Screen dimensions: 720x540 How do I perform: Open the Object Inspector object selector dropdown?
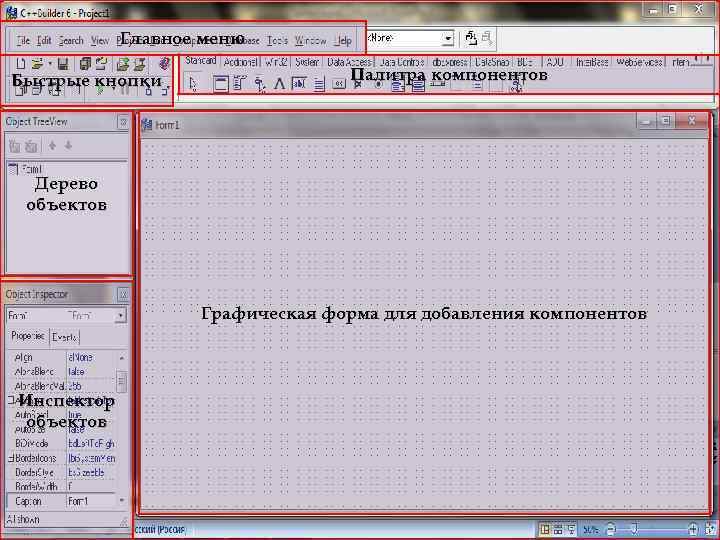(121, 315)
